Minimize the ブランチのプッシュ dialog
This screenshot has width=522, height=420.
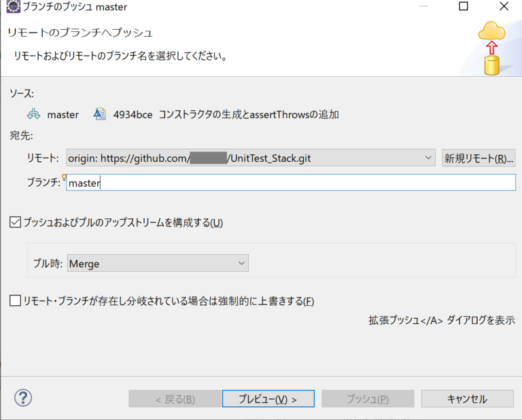coord(425,7)
